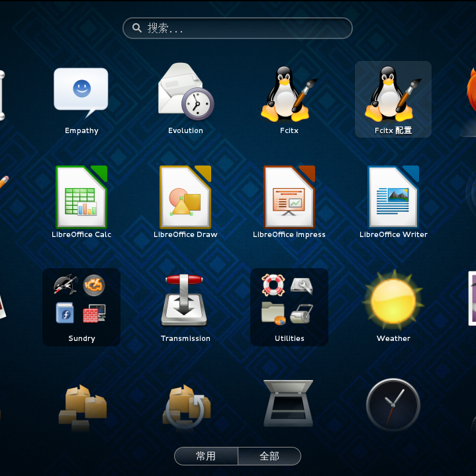Switch to the 全部 all apps tab
This screenshot has width=476, height=476.
coord(269,456)
